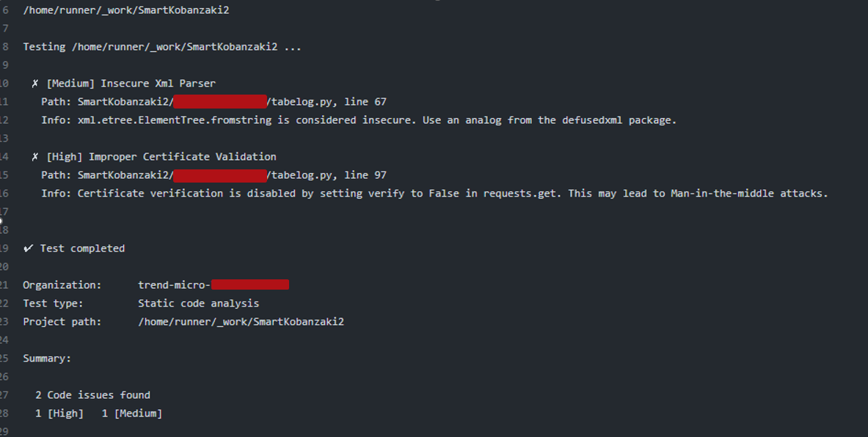
Task: Select the [High] severity tag on the Certificate Validation issue
Action: click(x=65, y=157)
